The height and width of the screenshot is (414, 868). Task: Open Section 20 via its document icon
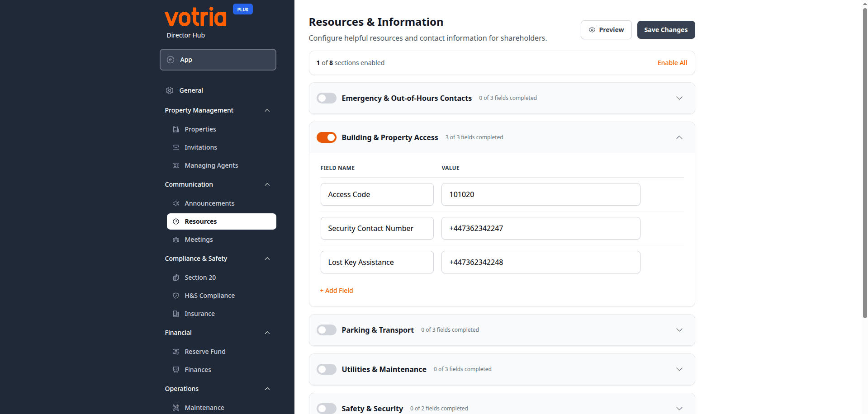[176, 278]
